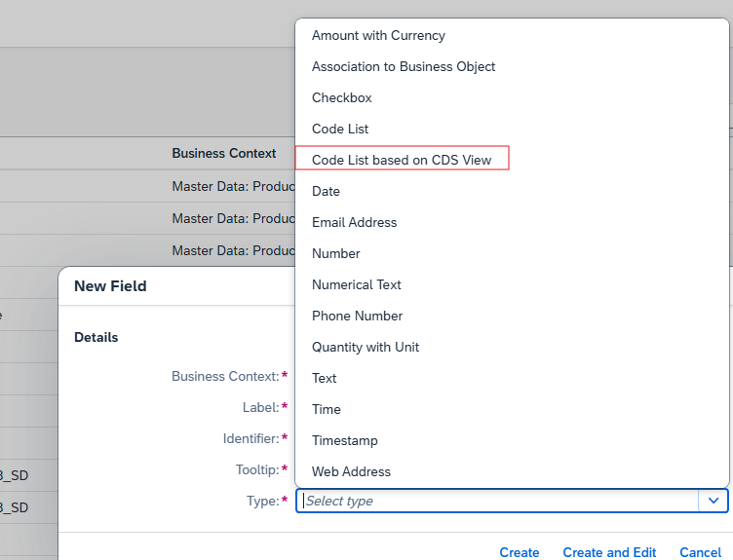The image size is (733, 560).
Task: Select Web Address type option
Action: pyautogui.click(x=351, y=472)
